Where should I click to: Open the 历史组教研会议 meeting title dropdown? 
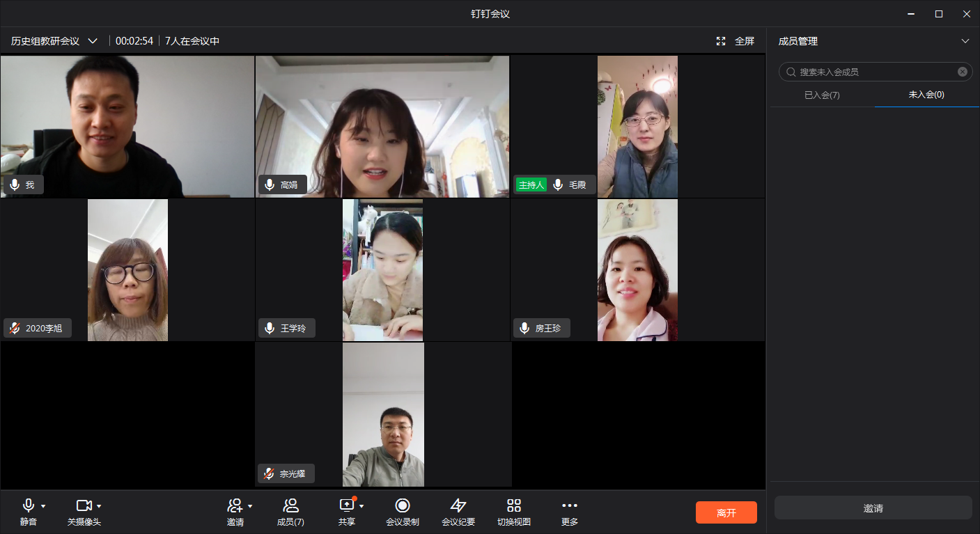coord(93,41)
